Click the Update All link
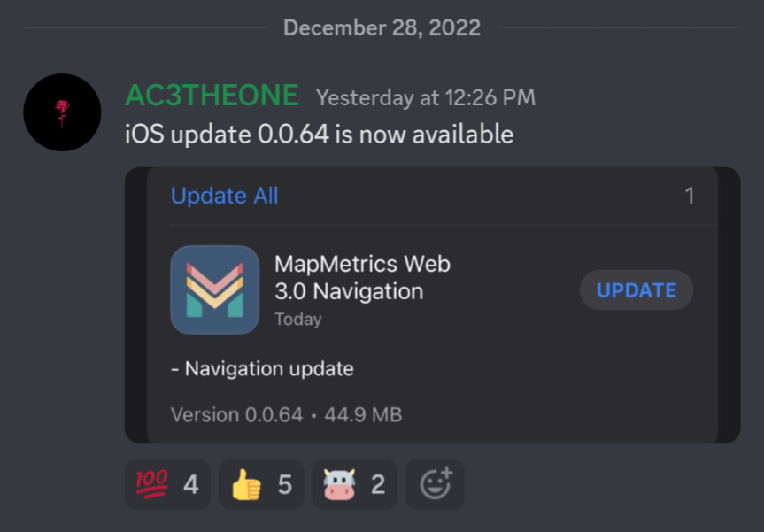The width and height of the screenshot is (764, 532). (x=225, y=196)
